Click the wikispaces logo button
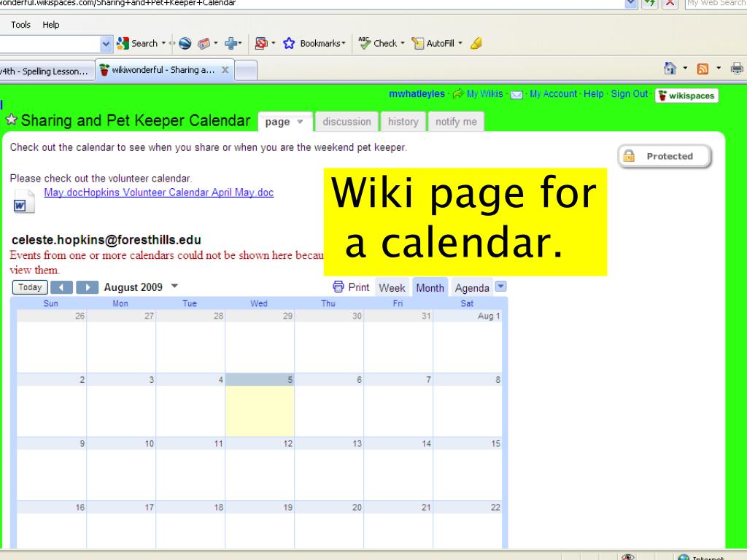This screenshot has height=560, width=747. click(686, 96)
